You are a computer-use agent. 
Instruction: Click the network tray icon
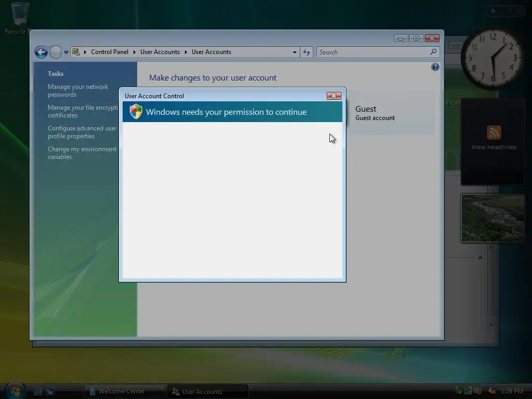click(x=468, y=391)
